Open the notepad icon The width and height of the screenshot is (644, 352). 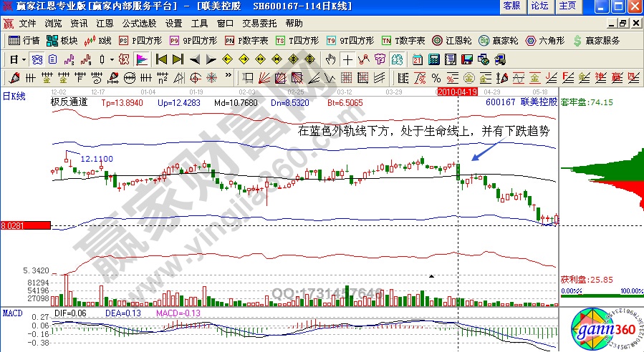coord(451,60)
